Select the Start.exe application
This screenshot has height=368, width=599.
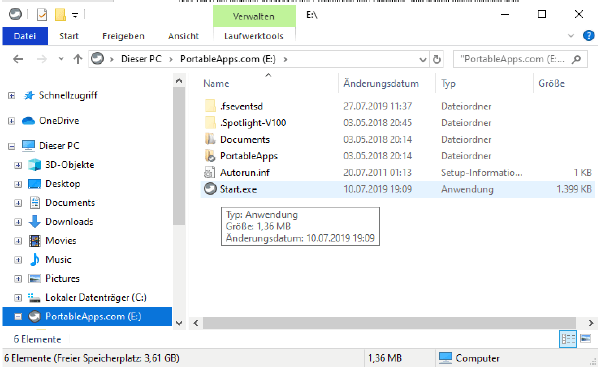coord(238,189)
